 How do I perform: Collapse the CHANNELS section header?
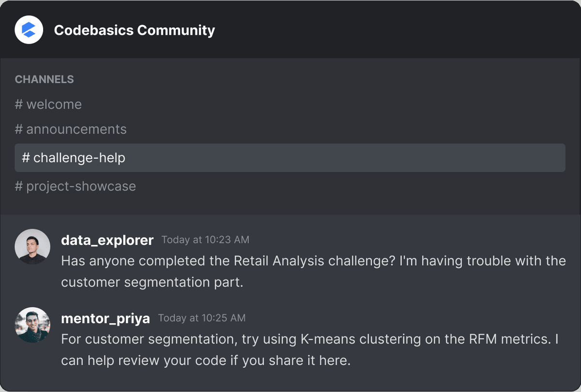pos(45,79)
